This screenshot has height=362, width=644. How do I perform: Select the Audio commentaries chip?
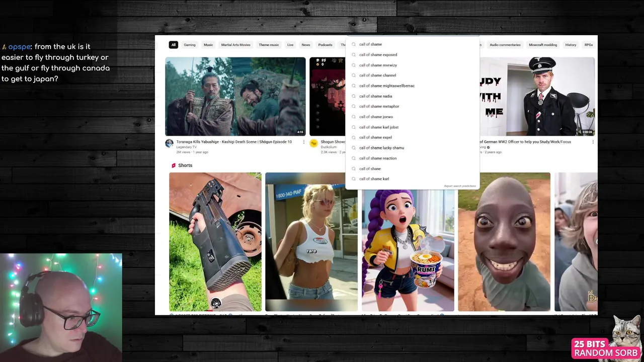click(x=505, y=45)
